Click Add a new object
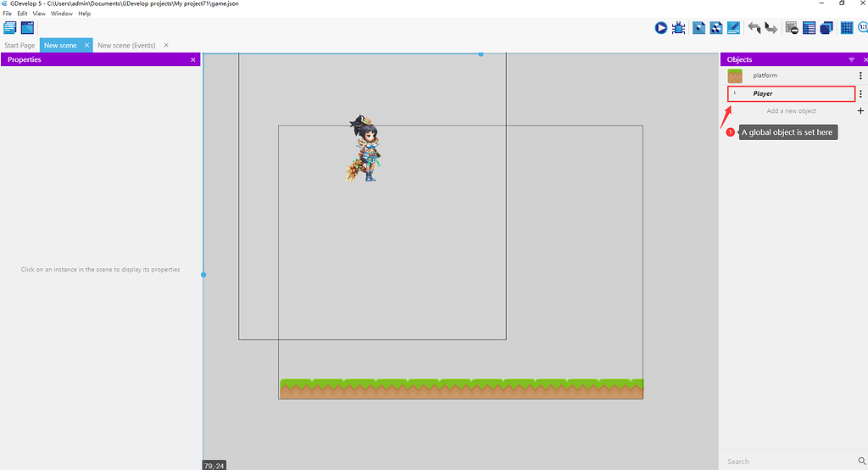This screenshot has height=470, width=868. tap(791, 111)
